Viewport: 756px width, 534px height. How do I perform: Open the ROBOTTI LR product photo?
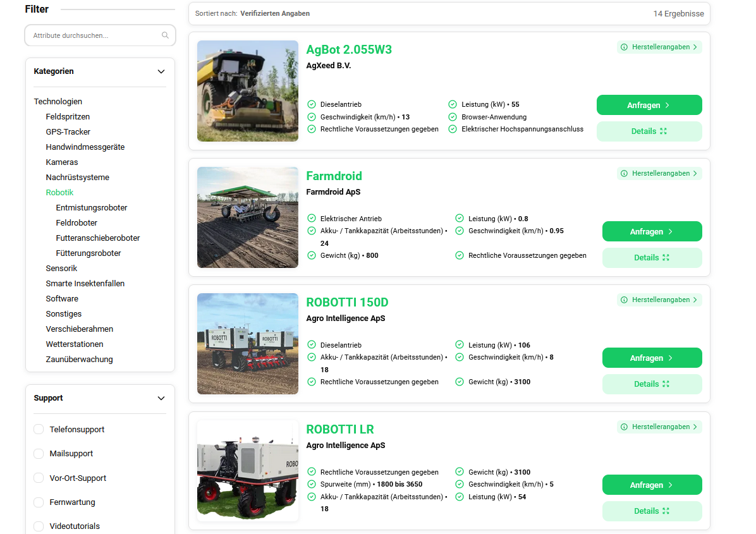point(248,471)
